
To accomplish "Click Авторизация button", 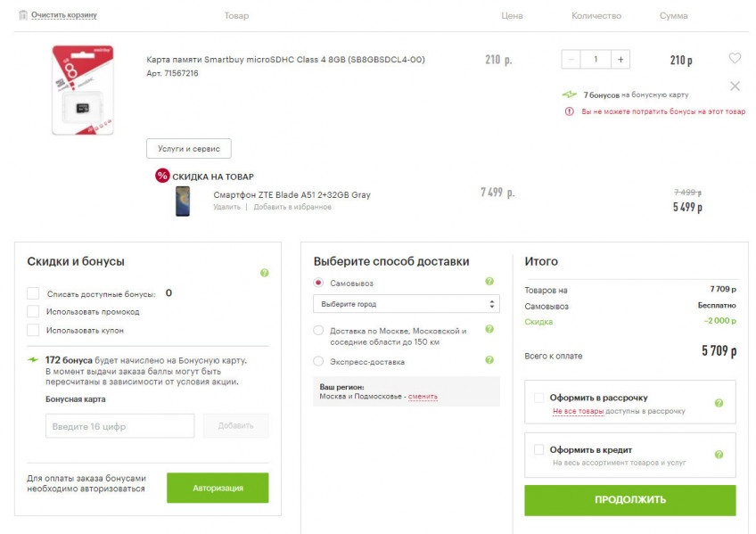I will tap(218, 488).
